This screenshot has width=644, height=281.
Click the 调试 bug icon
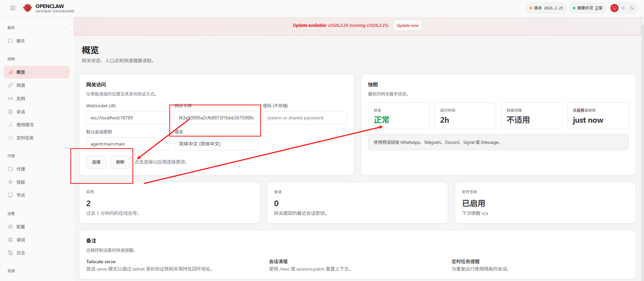pos(10,240)
